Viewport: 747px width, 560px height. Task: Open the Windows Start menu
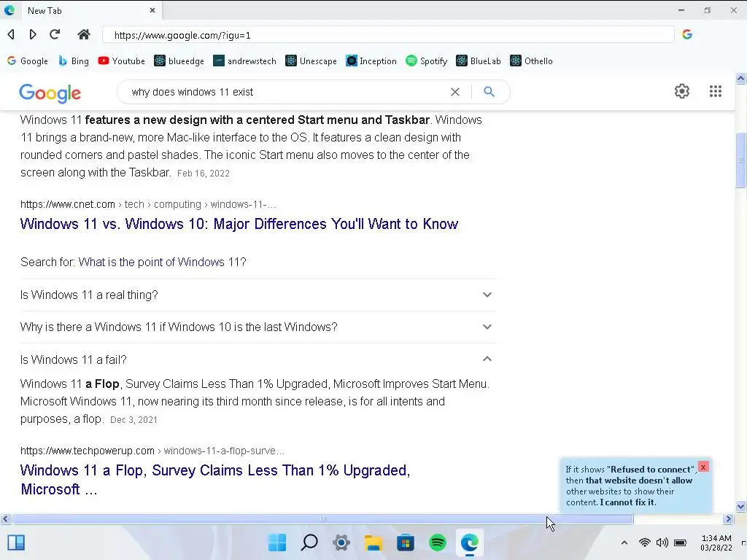click(276, 542)
